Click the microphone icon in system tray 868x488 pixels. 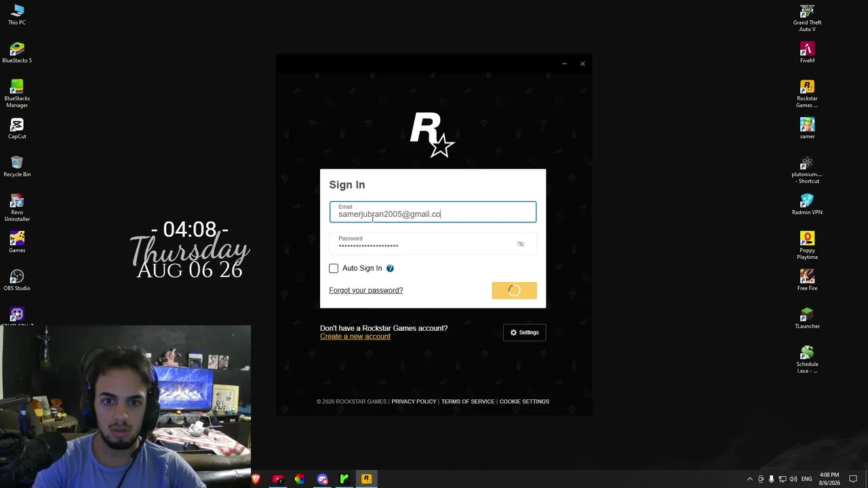tap(771, 479)
